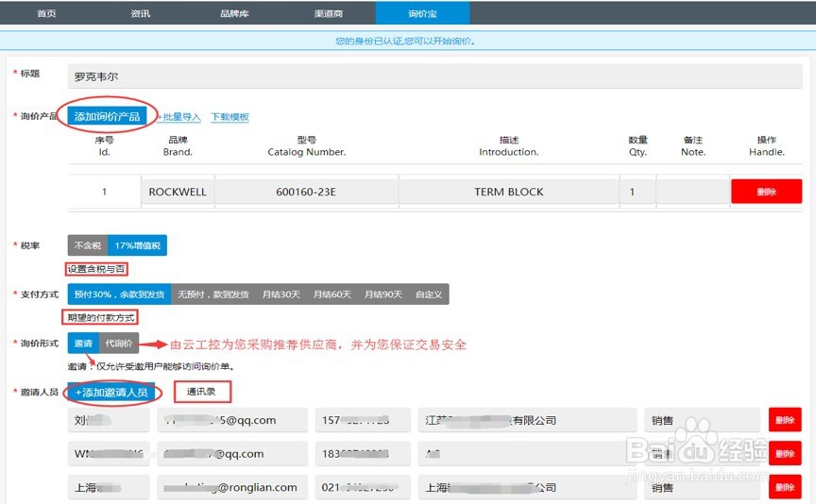Viewport: 816px width, 504px height.
Task: Click the empty Note field in product row
Action: click(x=693, y=192)
